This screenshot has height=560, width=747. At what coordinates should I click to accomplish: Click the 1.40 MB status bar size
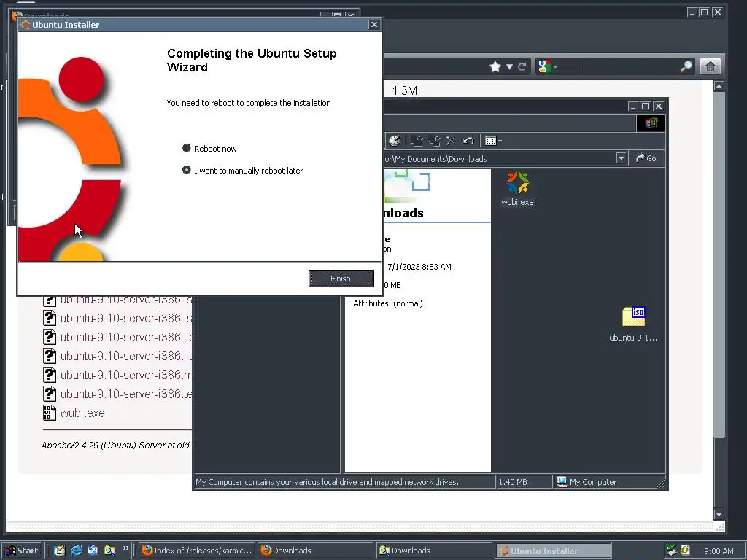pyautogui.click(x=513, y=482)
